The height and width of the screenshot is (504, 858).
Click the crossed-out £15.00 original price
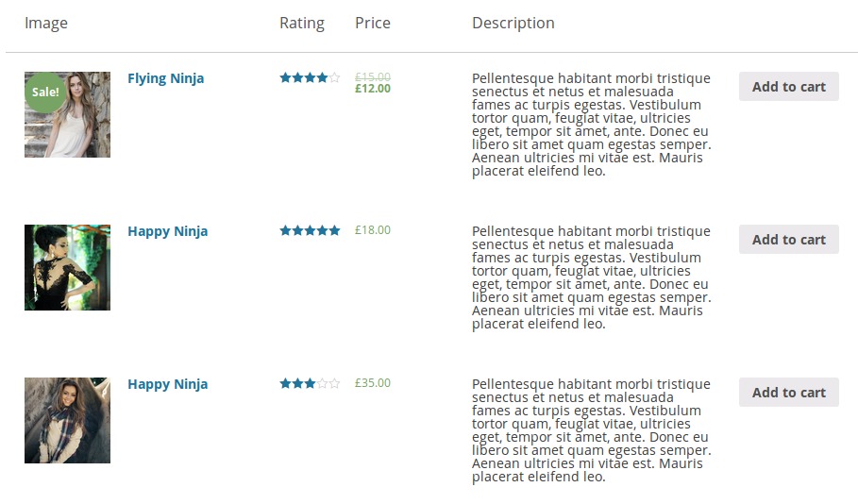pos(373,77)
